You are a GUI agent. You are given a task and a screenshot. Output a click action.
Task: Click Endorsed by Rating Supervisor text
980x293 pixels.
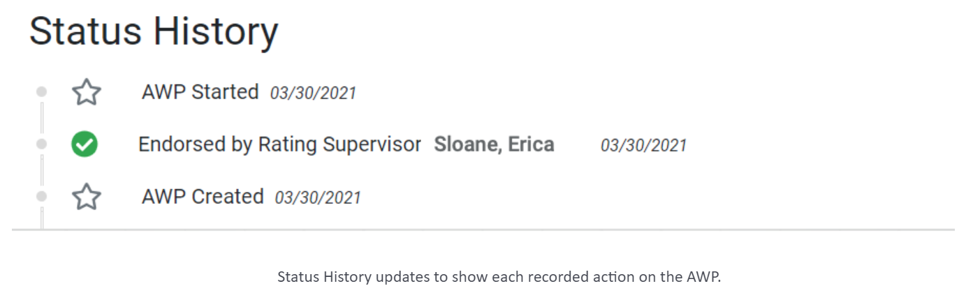279,144
